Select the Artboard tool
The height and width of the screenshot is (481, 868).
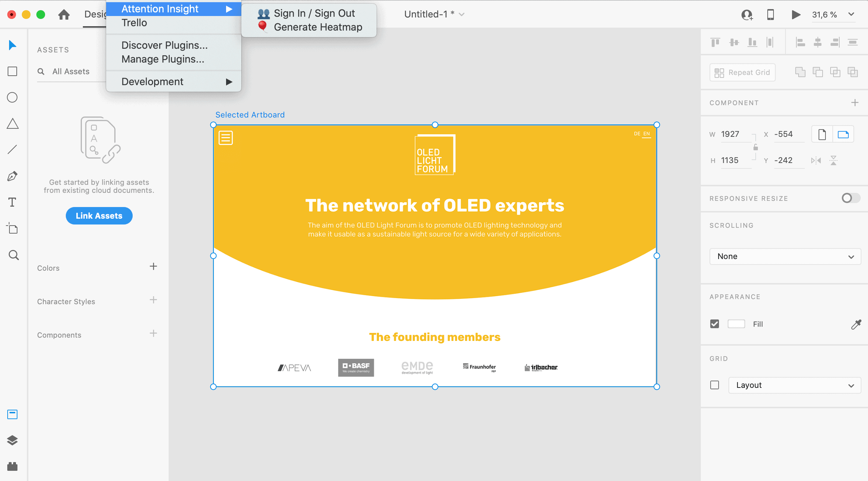(x=12, y=228)
